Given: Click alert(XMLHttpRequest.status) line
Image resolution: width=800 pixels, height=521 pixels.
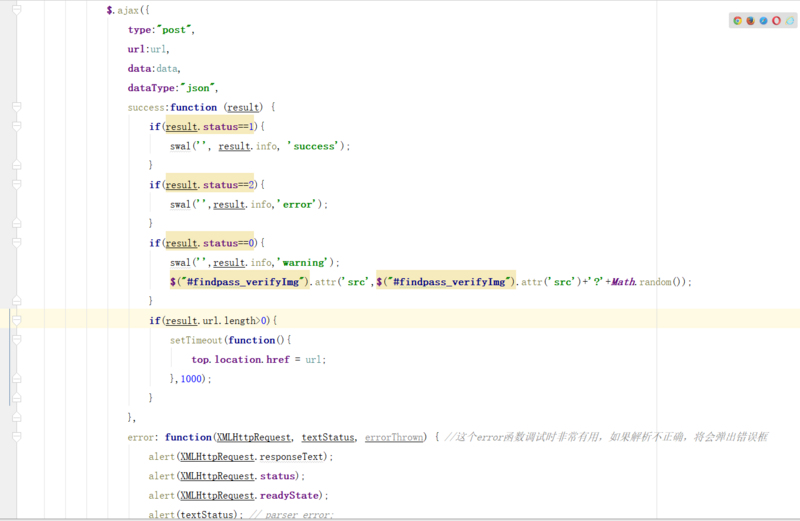Looking at the screenshot, I should pos(227,476).
